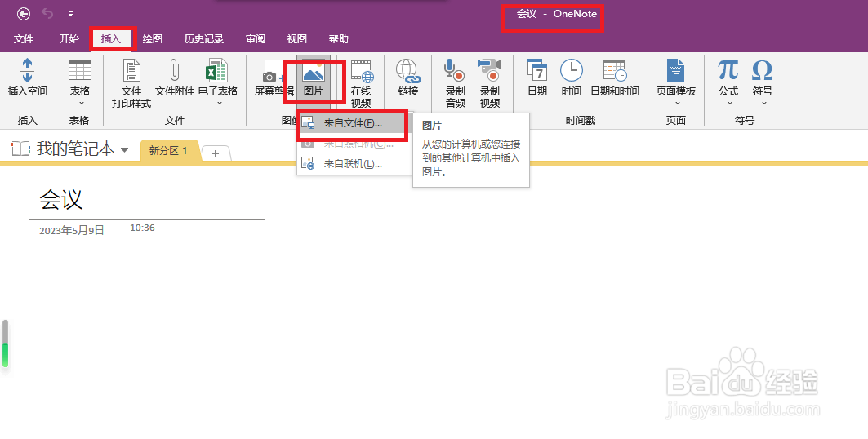Click the Back arrow in title bar
Image resolution: width=868 pixels, height=439 pixels.
pos(23,14)
